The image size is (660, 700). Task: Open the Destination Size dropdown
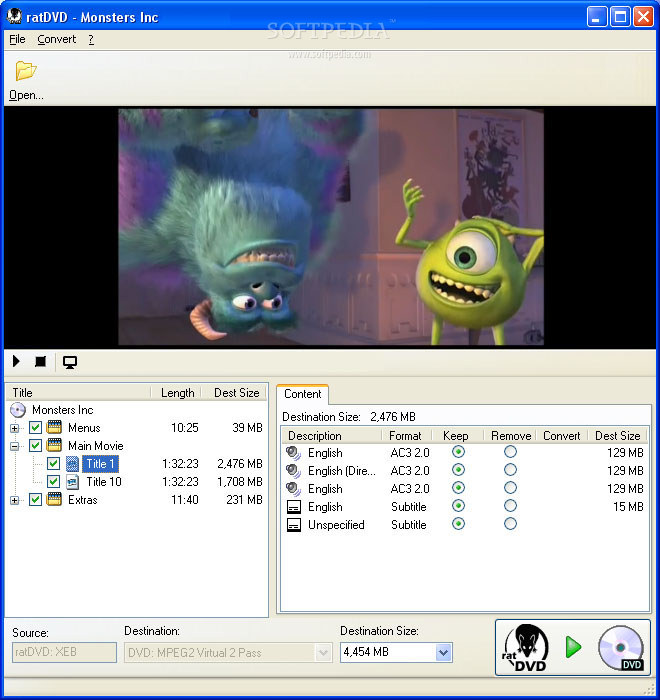click(443, 652)
